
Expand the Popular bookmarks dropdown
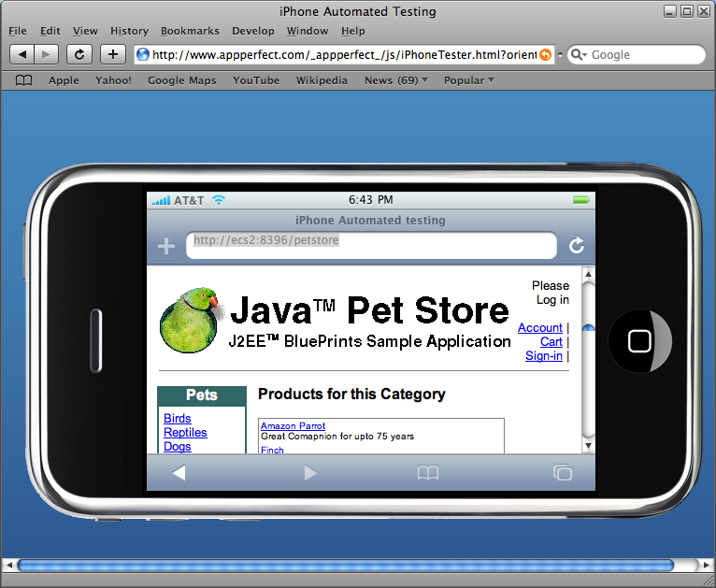click(x=469, y=80)
